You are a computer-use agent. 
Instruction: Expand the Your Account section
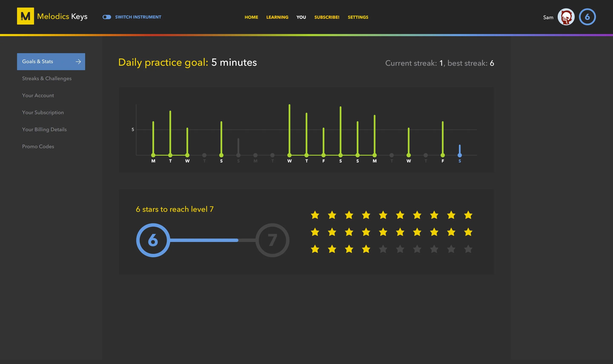coord(38,95)
